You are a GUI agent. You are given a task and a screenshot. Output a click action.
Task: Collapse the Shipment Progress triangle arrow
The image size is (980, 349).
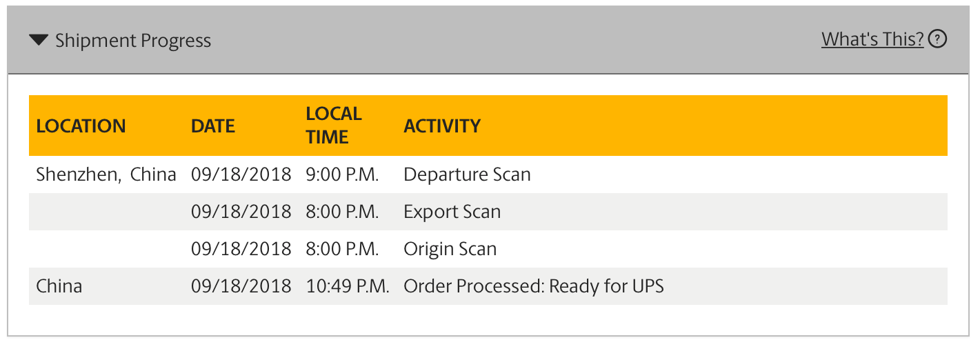tap(39, 41)
